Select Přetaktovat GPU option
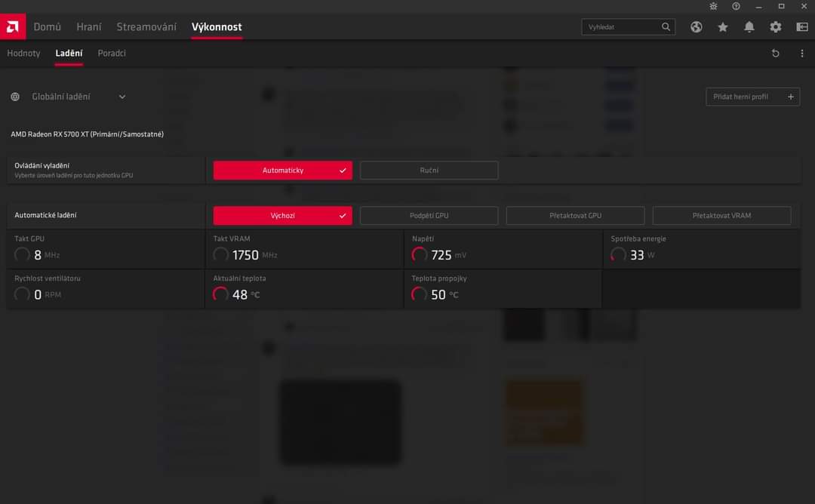The image size is (815, 504). (575, 216)
